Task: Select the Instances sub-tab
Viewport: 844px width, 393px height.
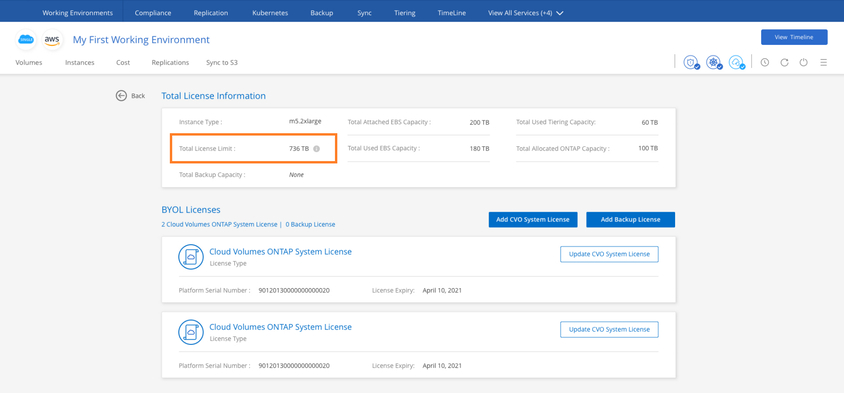Action: (80, 62)
